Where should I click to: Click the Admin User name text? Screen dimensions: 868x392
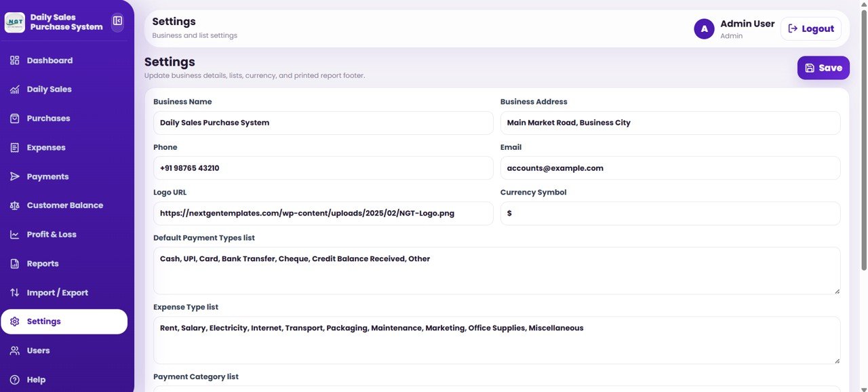[x=747, y=24]
